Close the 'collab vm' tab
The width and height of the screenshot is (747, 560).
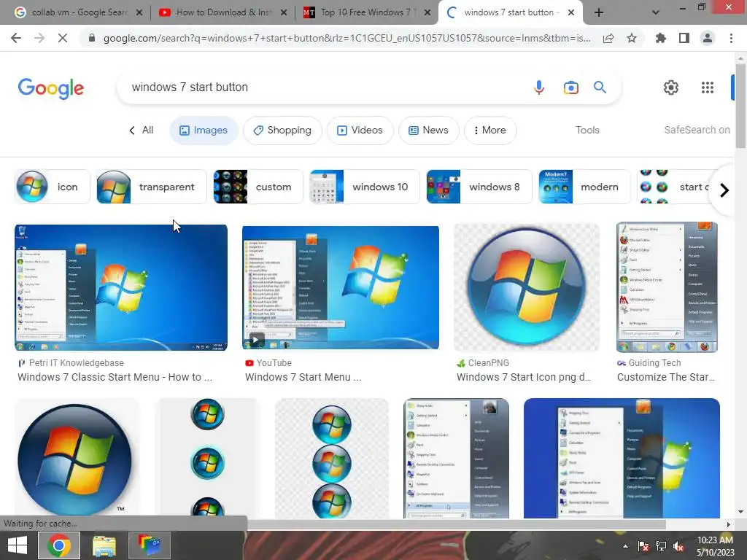tap(139, 13)
